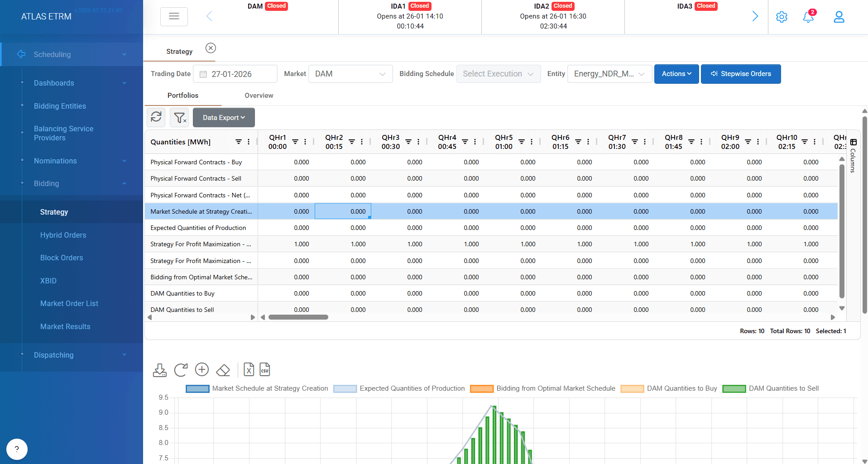
Task: Select Physical Forward Contracts - Sell row
Action: tap(491, 178)
